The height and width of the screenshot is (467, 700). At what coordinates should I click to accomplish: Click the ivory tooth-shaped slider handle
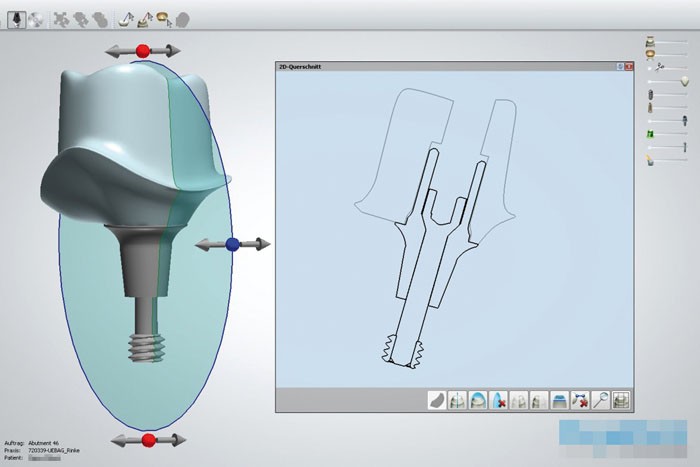point(684,82)
